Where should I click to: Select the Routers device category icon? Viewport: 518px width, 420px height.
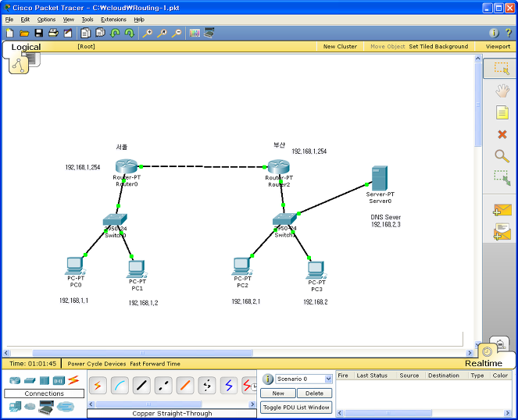pyautogui.click(x=15, y=381)
